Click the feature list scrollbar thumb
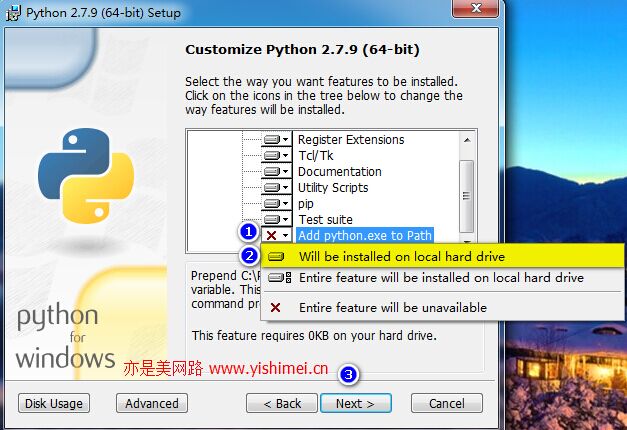 pos(467,196)
